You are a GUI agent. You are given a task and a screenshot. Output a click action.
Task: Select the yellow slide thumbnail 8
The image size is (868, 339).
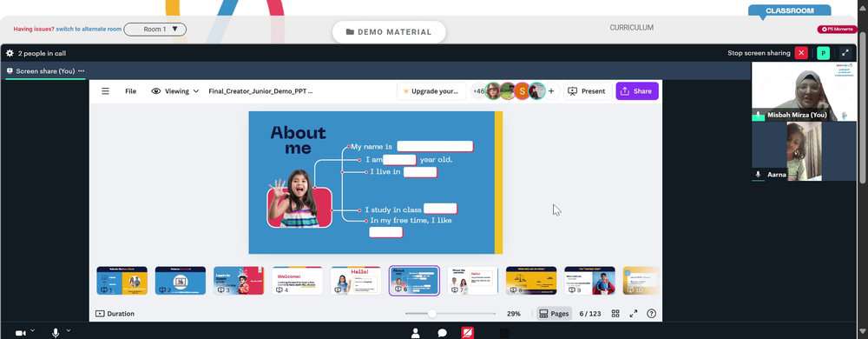[x=531, y=280]
